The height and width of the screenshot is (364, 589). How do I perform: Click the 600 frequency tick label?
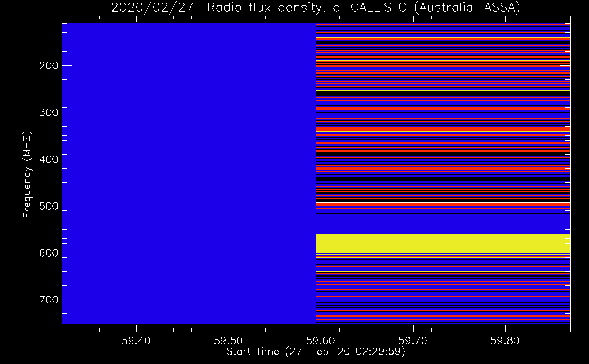click(x=49, y=253)
